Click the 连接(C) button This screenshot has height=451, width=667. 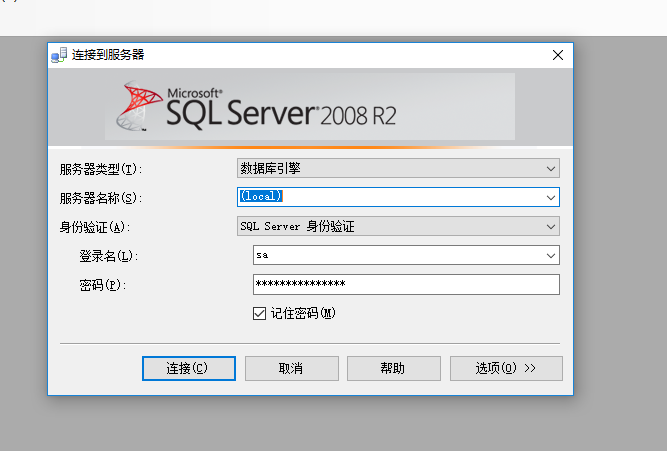click(189, 368)
